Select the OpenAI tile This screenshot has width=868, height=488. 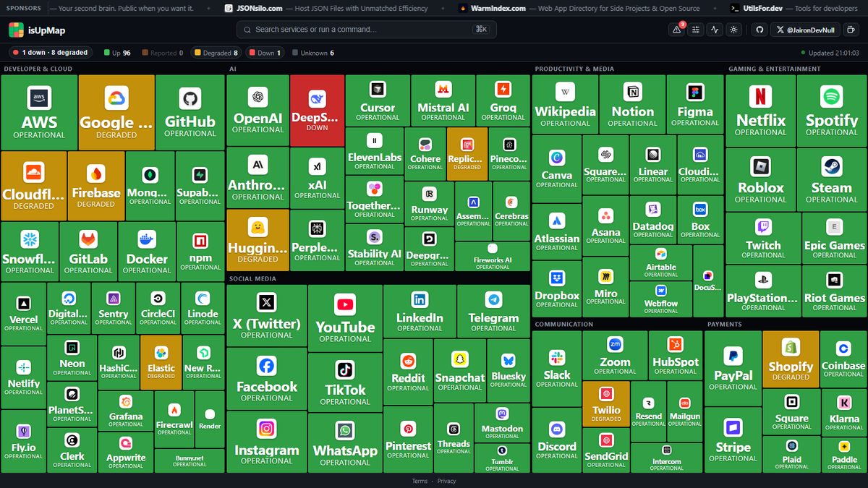pyautogui.click(x=258, y=109)
